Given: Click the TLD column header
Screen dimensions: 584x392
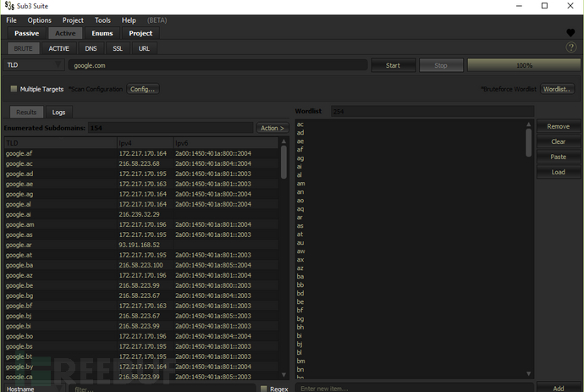Looking at the screenshot, I should tap(61, 143).
